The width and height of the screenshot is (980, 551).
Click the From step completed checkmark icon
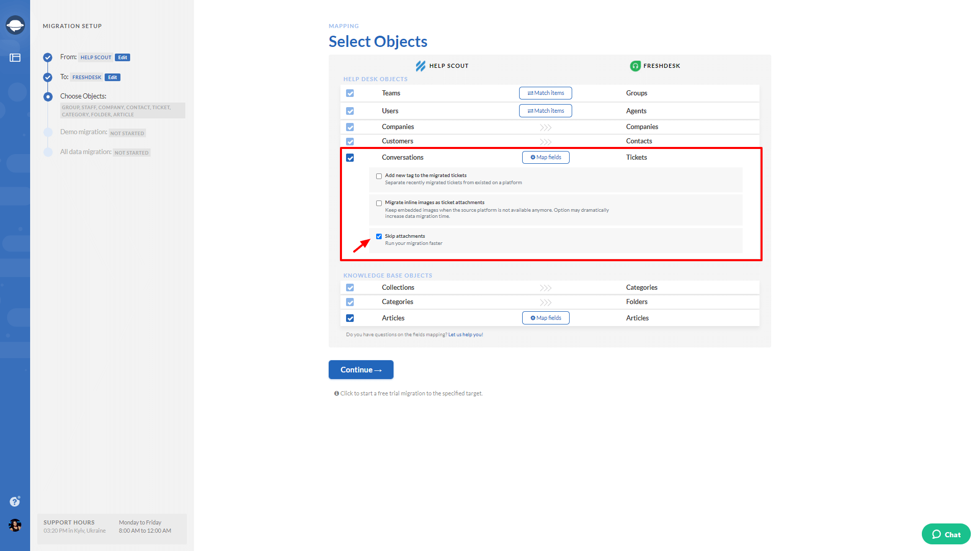(48, 57)
